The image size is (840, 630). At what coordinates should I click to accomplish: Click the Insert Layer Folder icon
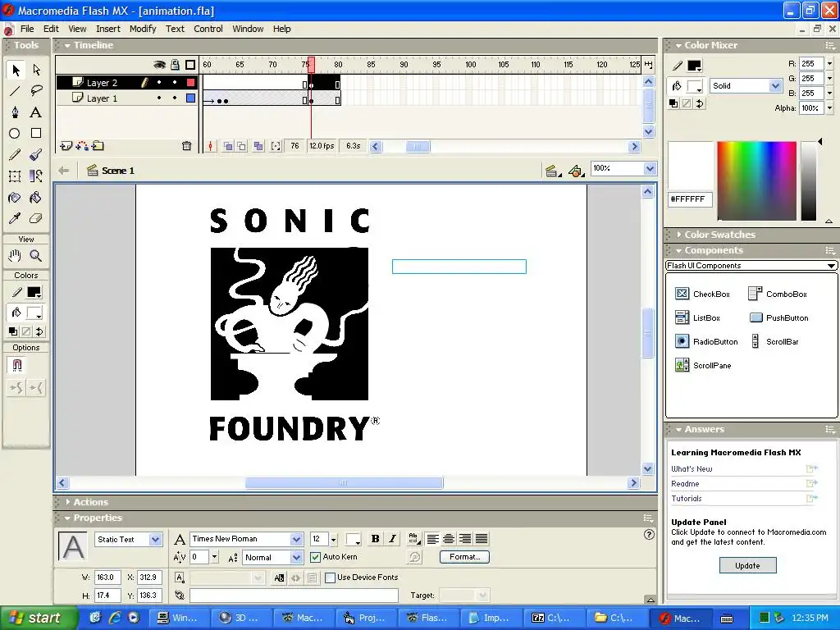(98, 146)
